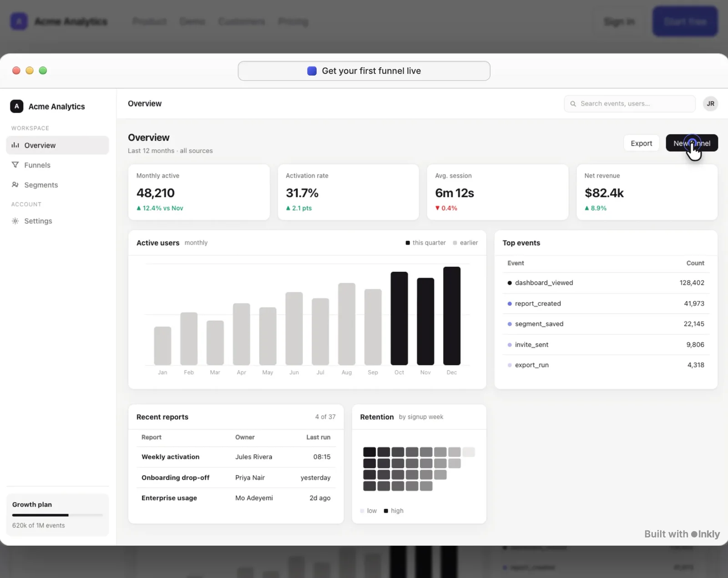The width and height of the screenshot is (728, 578).
Task: Click the Overview bar chart icon
Action: 15,145
